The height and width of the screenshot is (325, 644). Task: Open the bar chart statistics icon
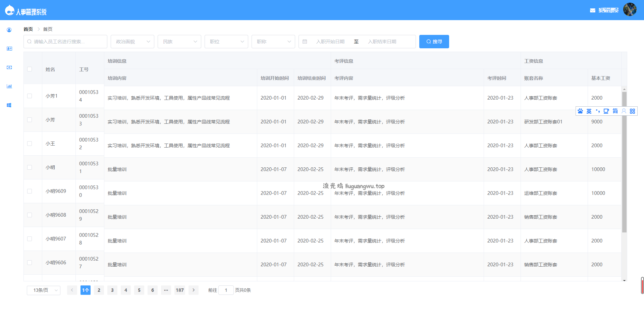pyautogui.click(x=9, y=86)
